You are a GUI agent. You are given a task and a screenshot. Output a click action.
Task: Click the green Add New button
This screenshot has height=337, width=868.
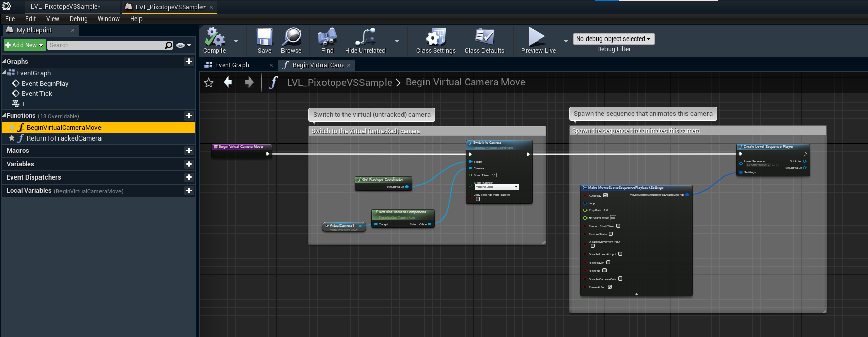click(x=24, y=45)
